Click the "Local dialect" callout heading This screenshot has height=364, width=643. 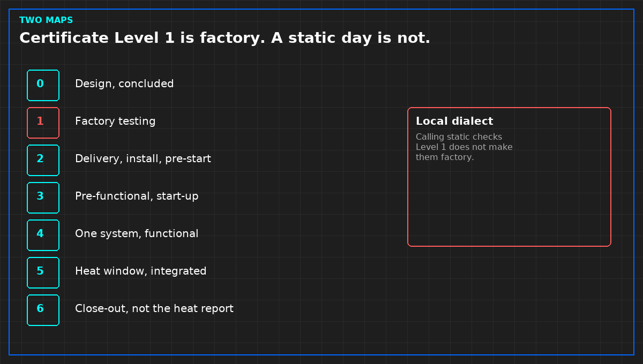454,122
